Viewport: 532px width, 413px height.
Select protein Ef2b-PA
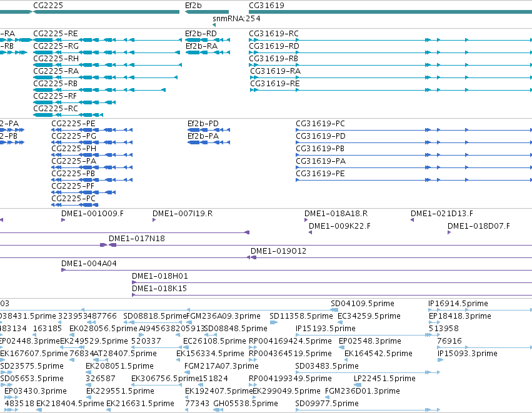click(x=203, y=136)
